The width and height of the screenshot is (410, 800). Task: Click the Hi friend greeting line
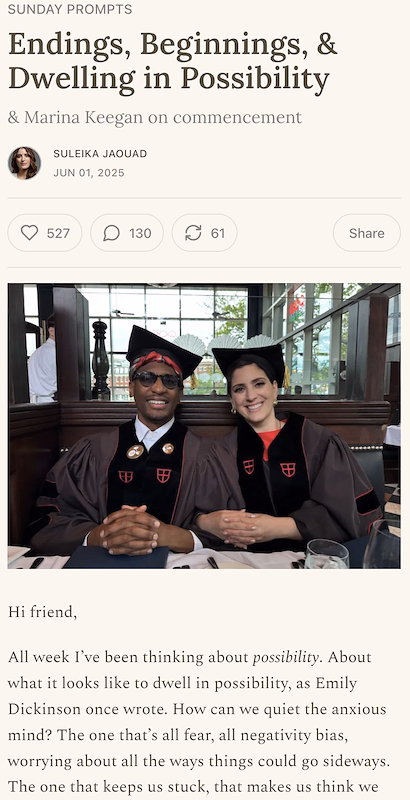point(42,612)
